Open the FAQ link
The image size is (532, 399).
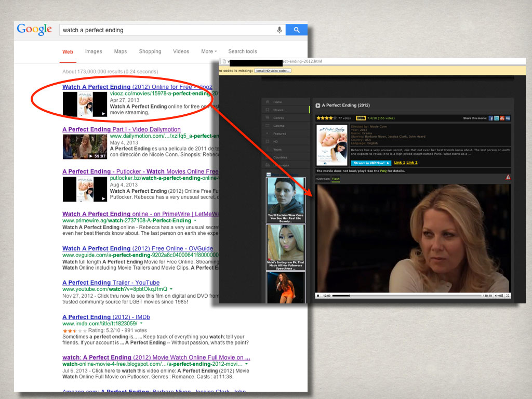(x=383, y=171)
